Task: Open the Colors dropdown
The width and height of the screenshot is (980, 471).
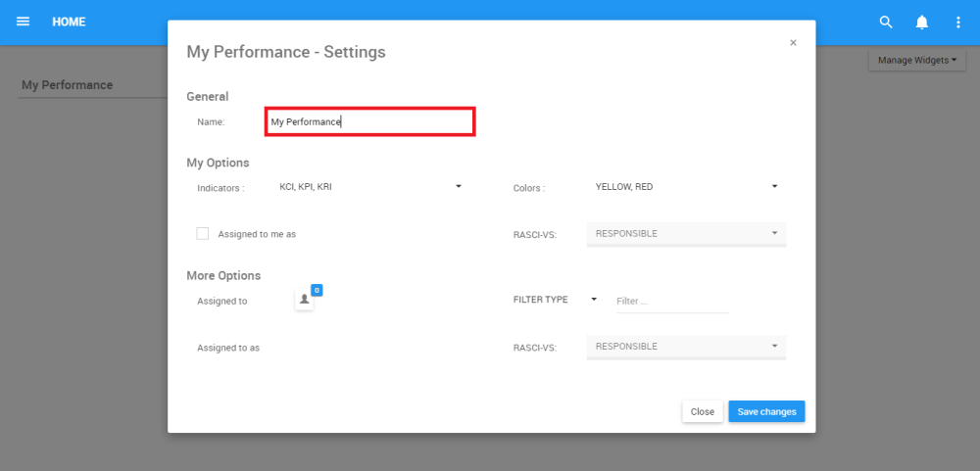Action: point(774,186)
